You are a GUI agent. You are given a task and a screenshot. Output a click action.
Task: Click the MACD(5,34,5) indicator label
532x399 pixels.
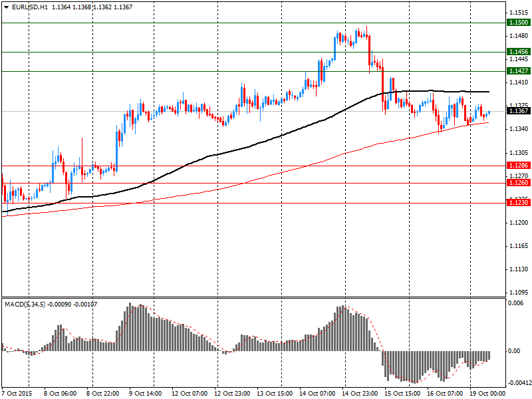pyautogui.click(x=25, y=305)
